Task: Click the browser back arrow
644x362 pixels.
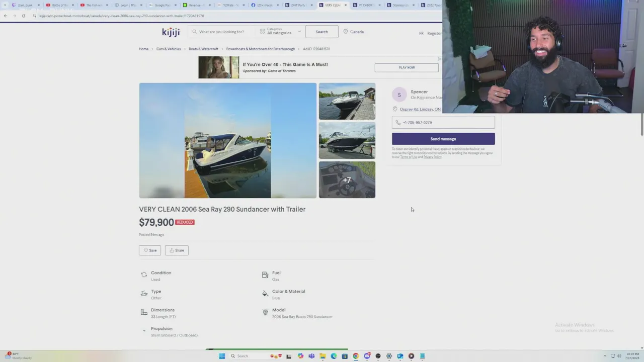Action: [6, 16]
